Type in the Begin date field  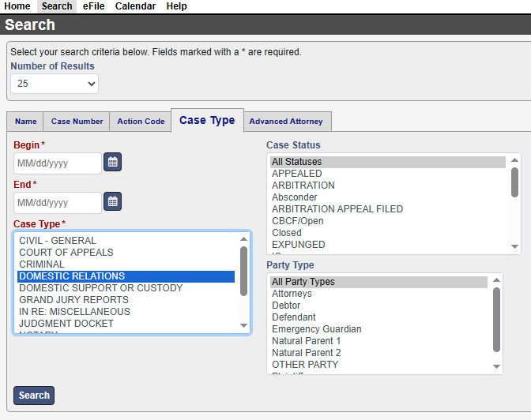point(58,163)
